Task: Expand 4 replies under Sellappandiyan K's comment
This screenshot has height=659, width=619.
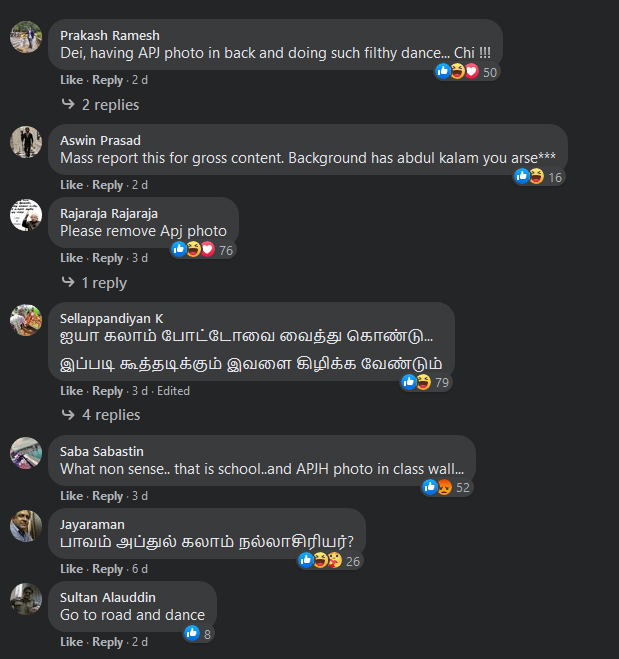Action: coord(101,415)
